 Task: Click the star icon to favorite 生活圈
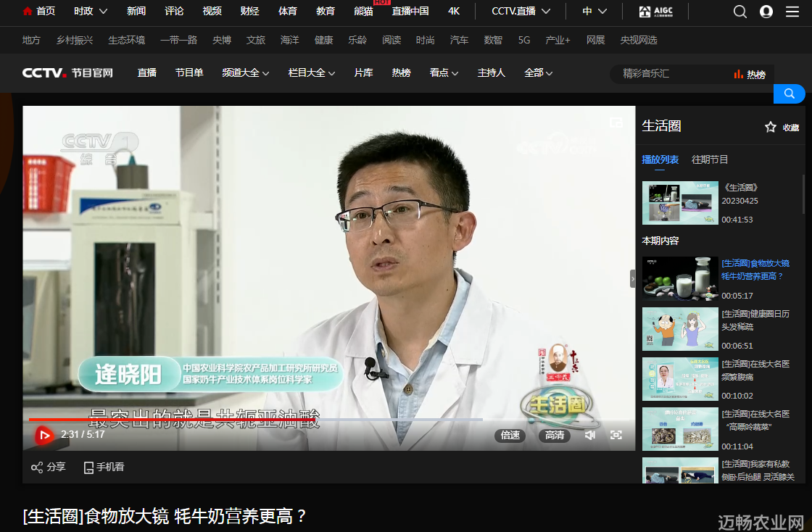pos(771,128)
